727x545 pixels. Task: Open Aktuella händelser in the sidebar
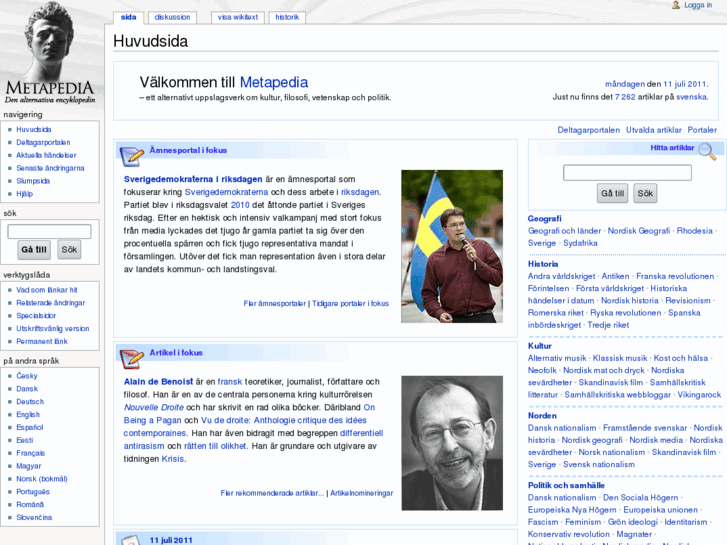[46, 155]
